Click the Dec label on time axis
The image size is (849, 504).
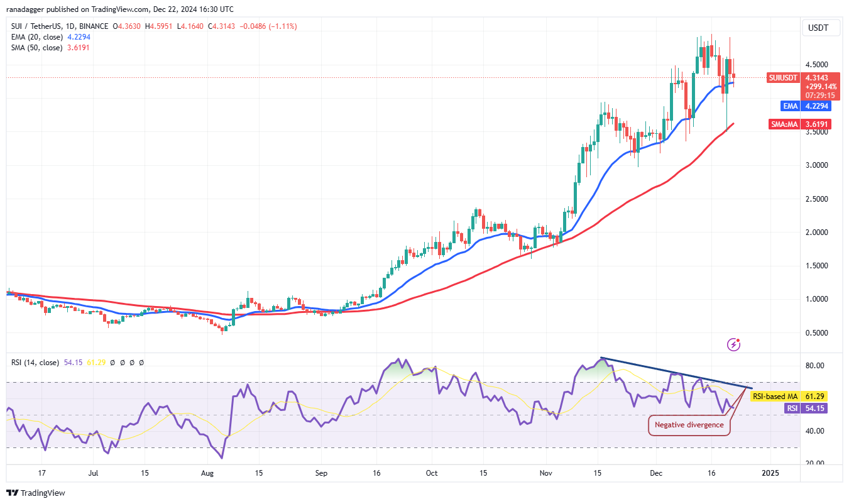657,472
